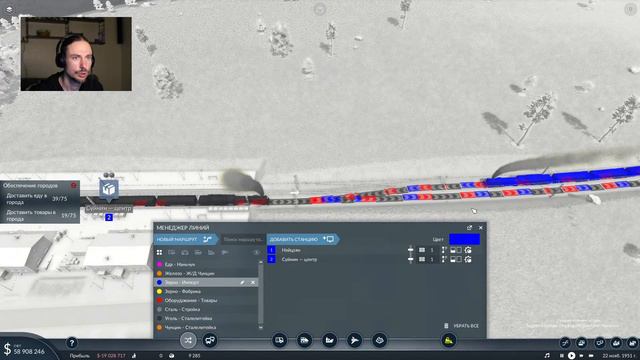Image resolution: width=640 pixels, height=360 pixels.
Task: Toggle load/unload setting icon for station 1
Action: [456, 250]
